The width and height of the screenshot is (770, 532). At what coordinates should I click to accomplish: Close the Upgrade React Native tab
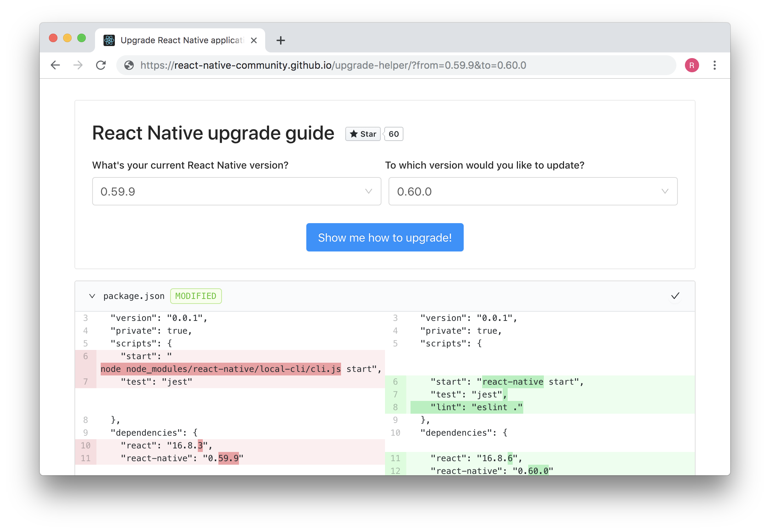(254, 40)
